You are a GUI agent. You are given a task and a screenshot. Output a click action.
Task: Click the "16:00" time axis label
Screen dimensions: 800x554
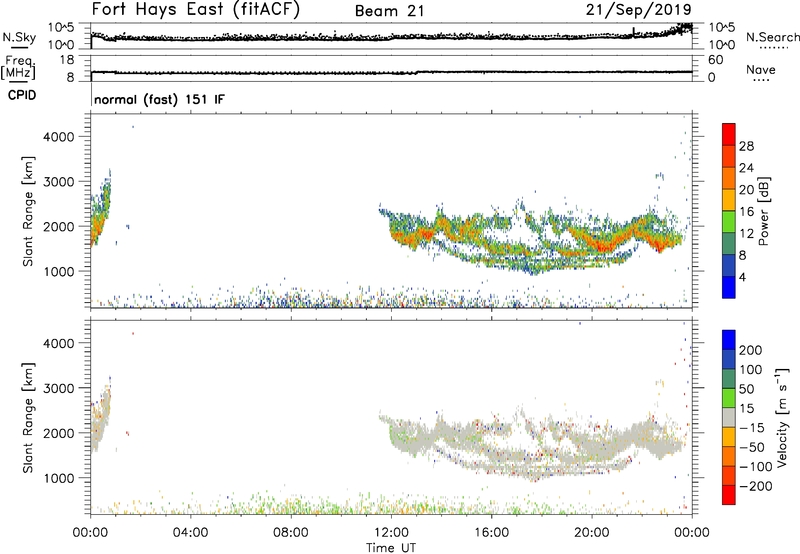pos(491,533)
